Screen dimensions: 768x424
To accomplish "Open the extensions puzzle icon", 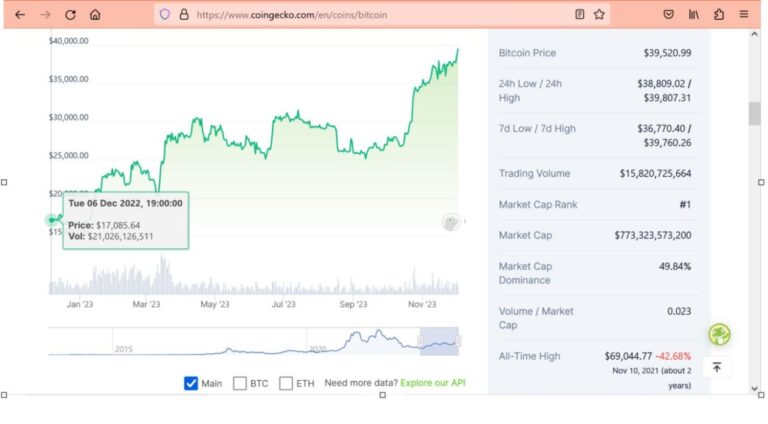I will tap(719, 15).
